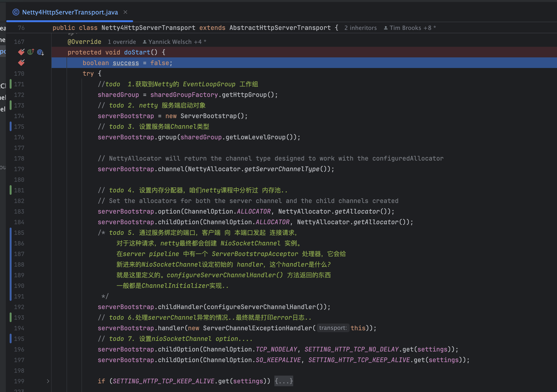This screenshot has height=392, width=557.
Task: Remove the breakpoint on the doStart() line
Action: [x=21, y=52]
